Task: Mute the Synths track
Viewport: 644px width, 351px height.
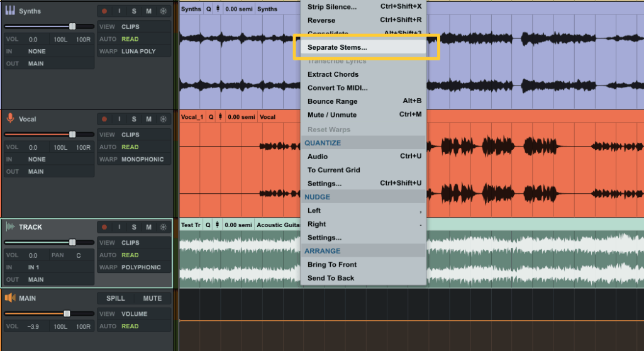Action: [x=148, y=11]
